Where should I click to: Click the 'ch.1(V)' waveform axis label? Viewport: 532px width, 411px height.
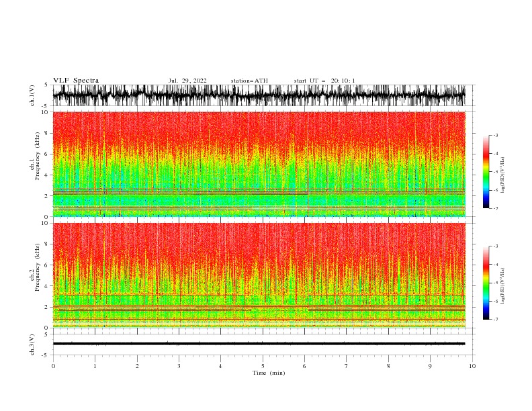(x=32, y=95)
